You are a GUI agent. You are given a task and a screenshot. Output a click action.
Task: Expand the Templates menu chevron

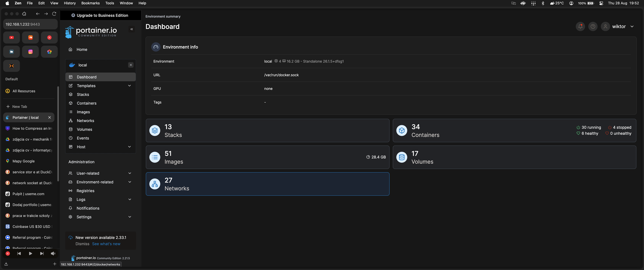129,86
